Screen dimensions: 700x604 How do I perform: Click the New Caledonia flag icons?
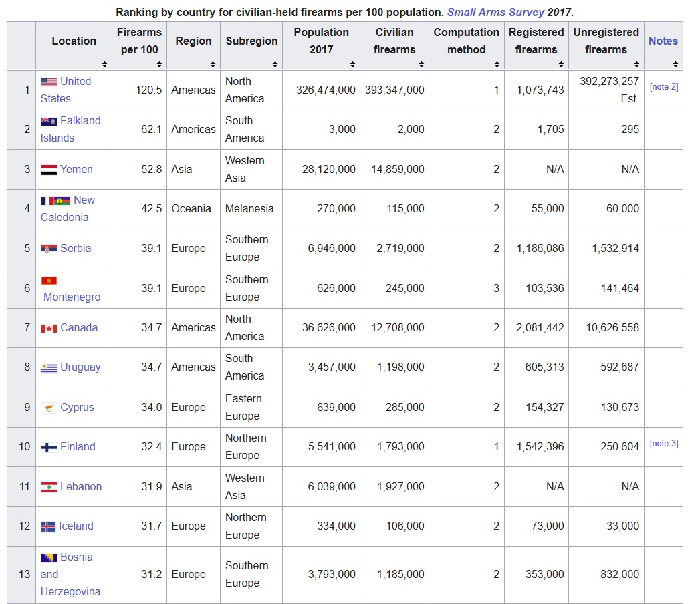[x=55, y=200]
